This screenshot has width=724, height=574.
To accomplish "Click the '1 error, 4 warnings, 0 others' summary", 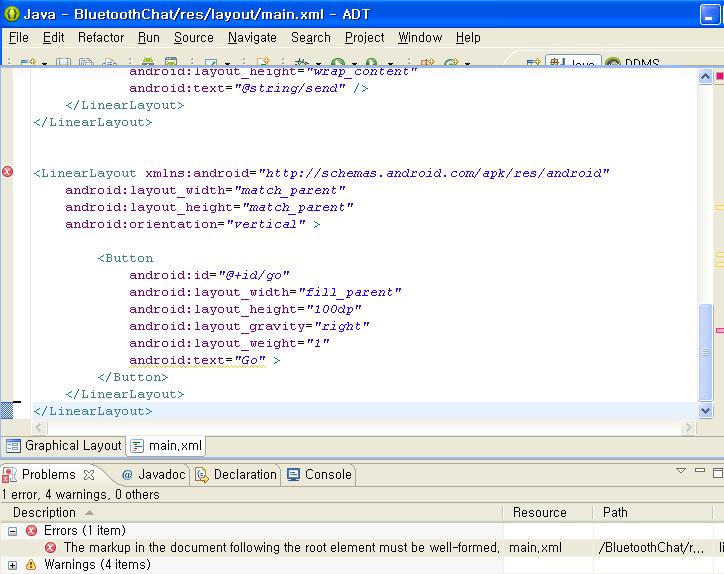I will tap(80, 495).
